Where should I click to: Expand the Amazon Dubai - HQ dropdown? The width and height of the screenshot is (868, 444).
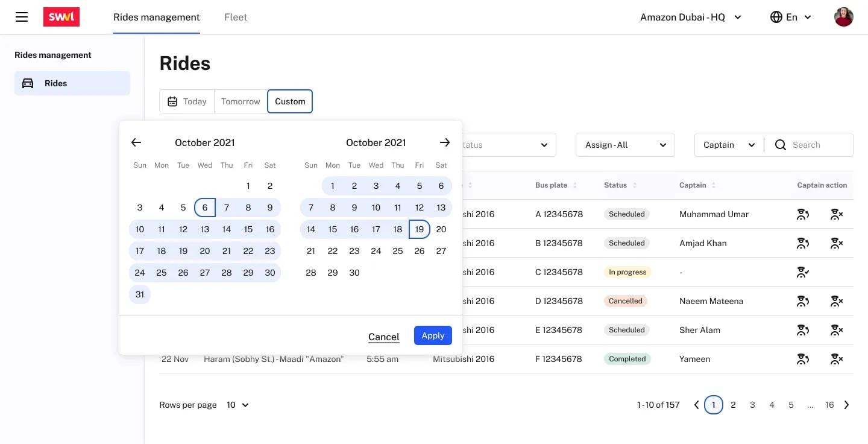[x=690, y=17]
